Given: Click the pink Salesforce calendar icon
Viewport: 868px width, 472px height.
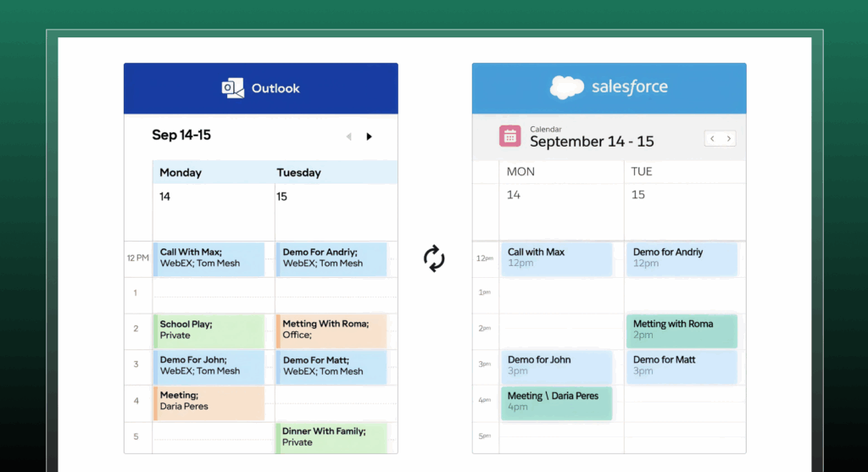Looking at the screenshot, I should 510,136.
